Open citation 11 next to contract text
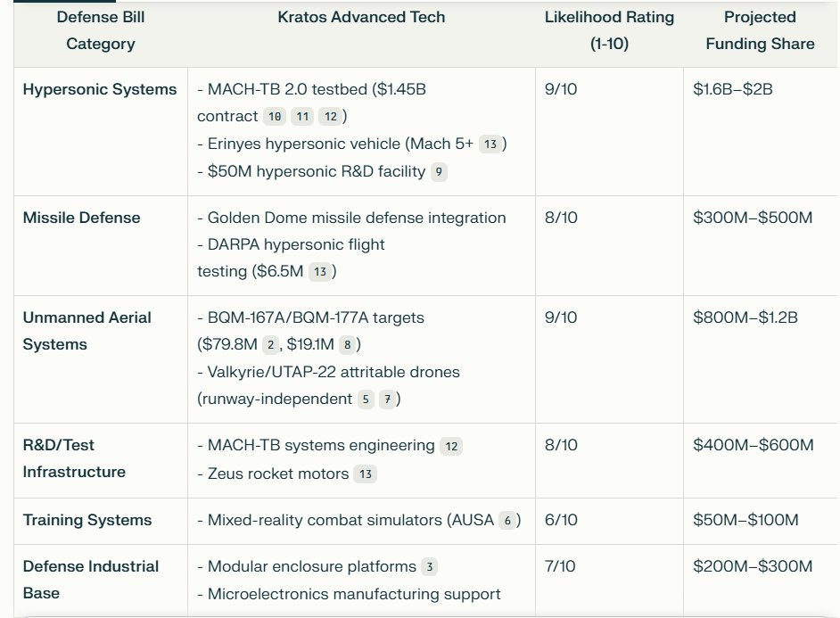This screenshot has height=618, width=840. click(x=302, y=116)
